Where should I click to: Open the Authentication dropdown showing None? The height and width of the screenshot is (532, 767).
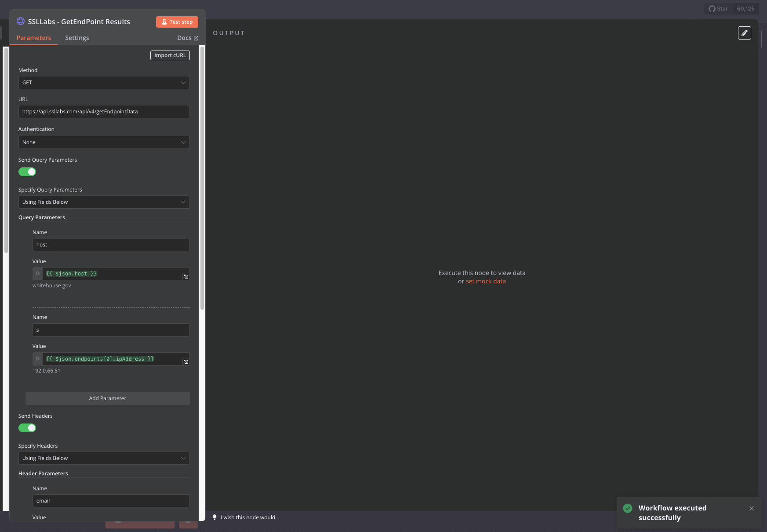click(x=104, y=142)
